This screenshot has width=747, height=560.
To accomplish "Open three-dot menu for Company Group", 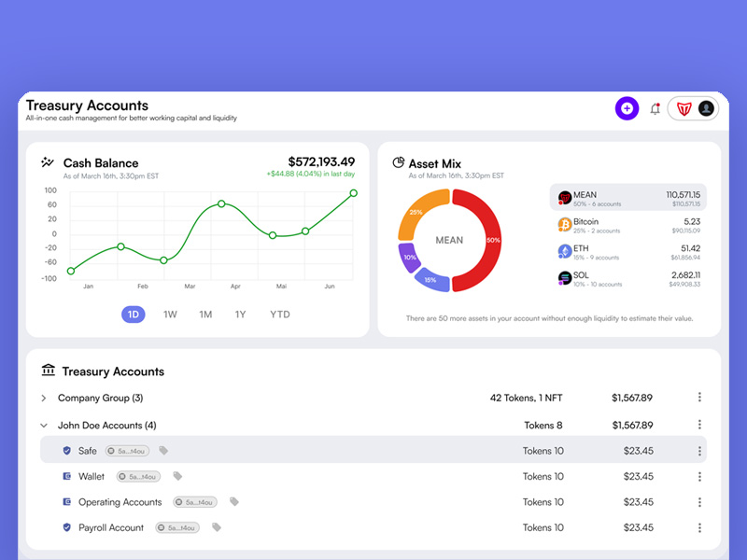I will coord(699,398).
